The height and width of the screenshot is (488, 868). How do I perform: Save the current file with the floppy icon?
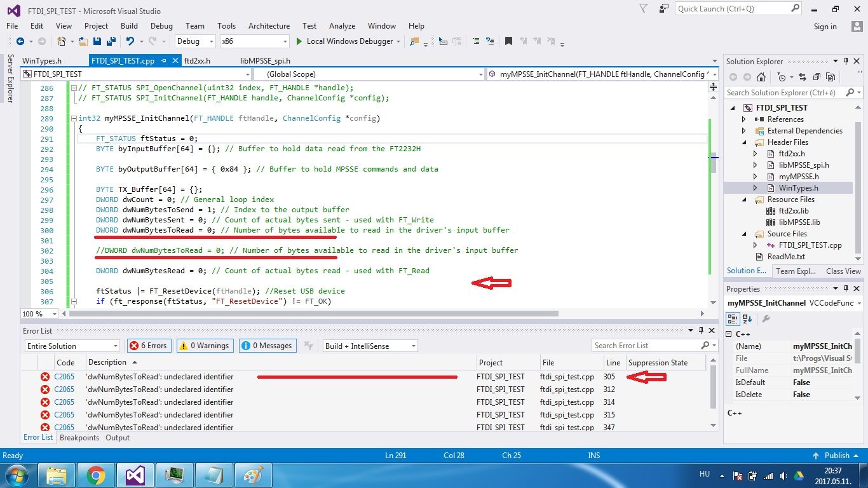coord(97,41)
